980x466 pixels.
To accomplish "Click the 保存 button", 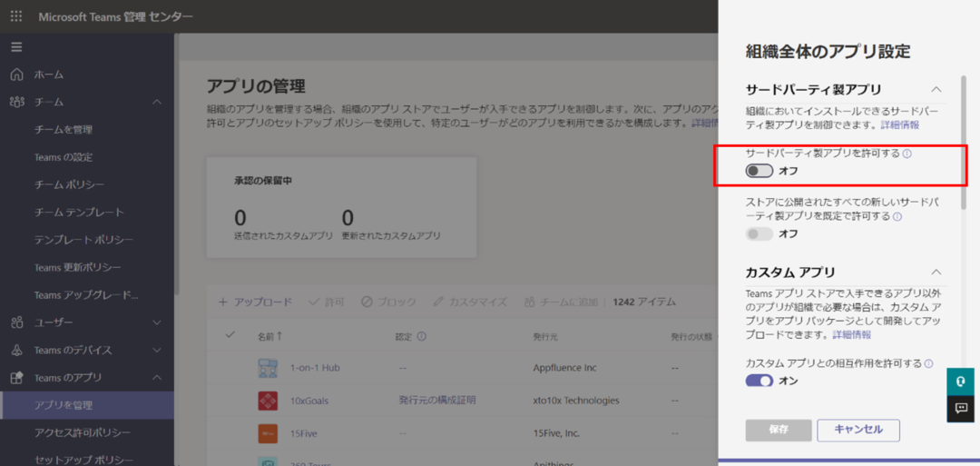I will coord(779,430).
